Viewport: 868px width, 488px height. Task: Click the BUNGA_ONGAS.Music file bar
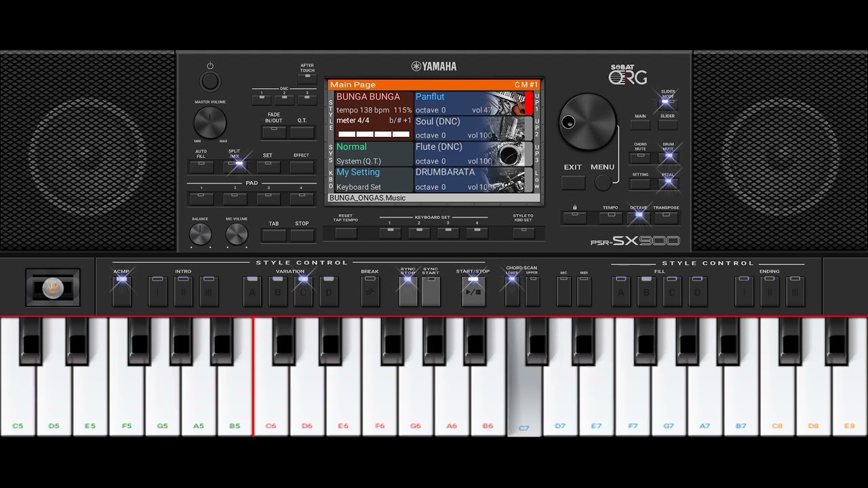tap(434, 198)
